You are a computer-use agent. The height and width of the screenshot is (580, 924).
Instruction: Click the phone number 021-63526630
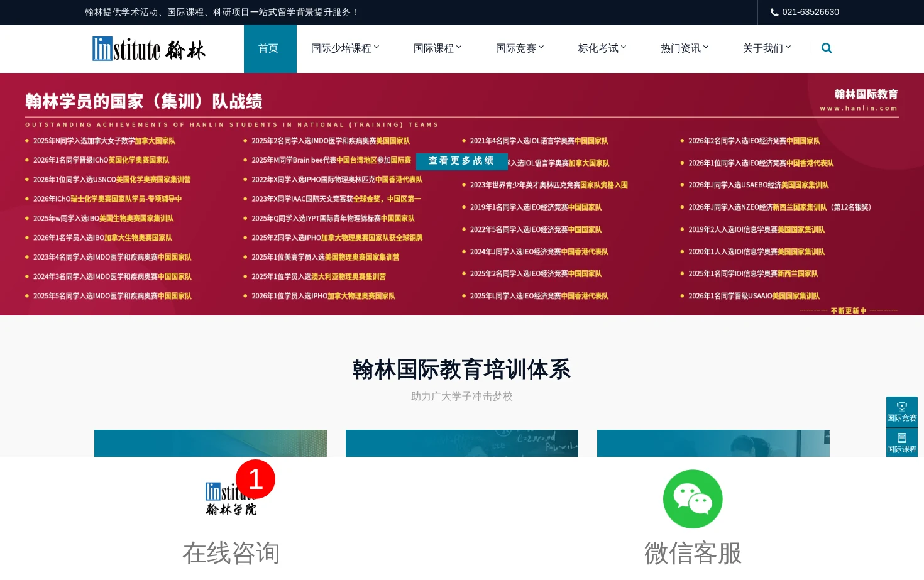[810, 12]
